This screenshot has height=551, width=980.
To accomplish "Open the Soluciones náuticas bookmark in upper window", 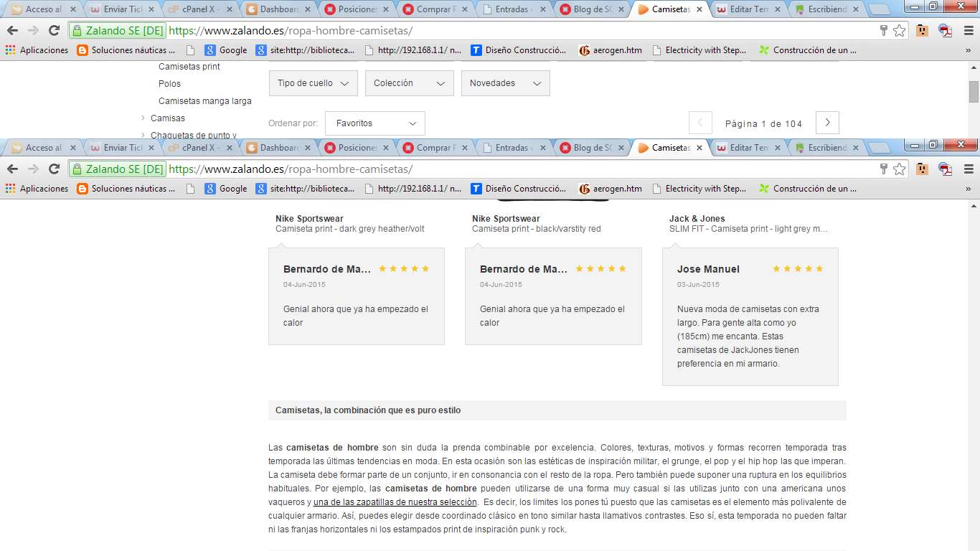I will tap(126, 50).
